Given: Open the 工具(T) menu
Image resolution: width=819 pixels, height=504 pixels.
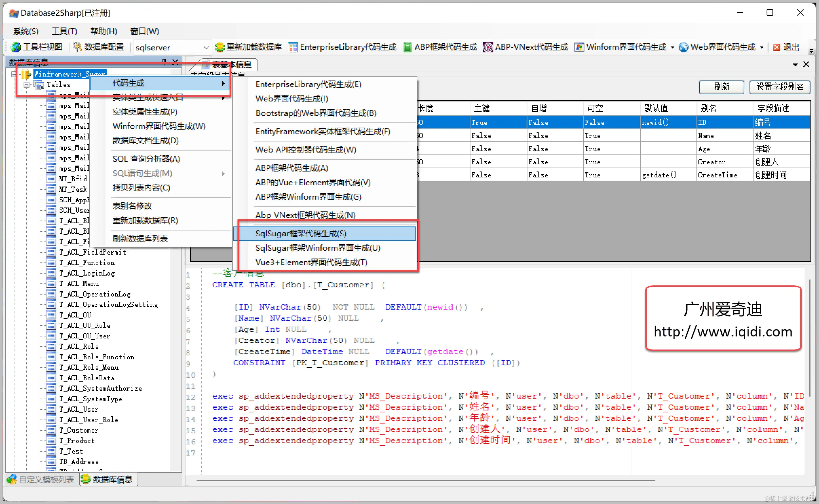Looking at the screenshot, I should click(65, 31).
